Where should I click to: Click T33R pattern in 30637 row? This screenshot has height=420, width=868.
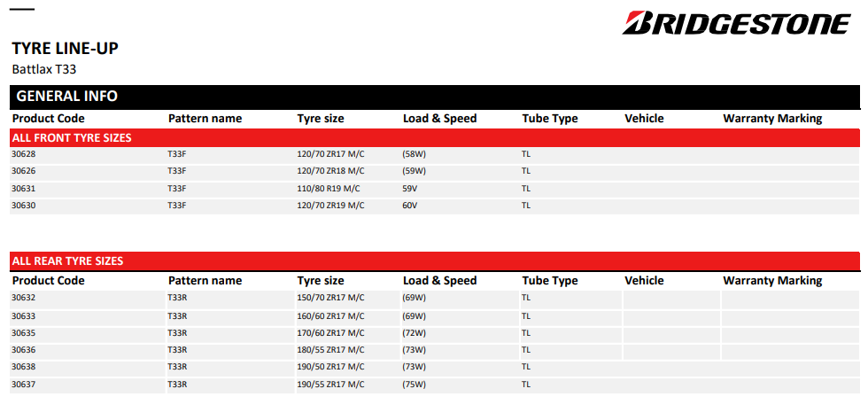click(x=178, y=384)
